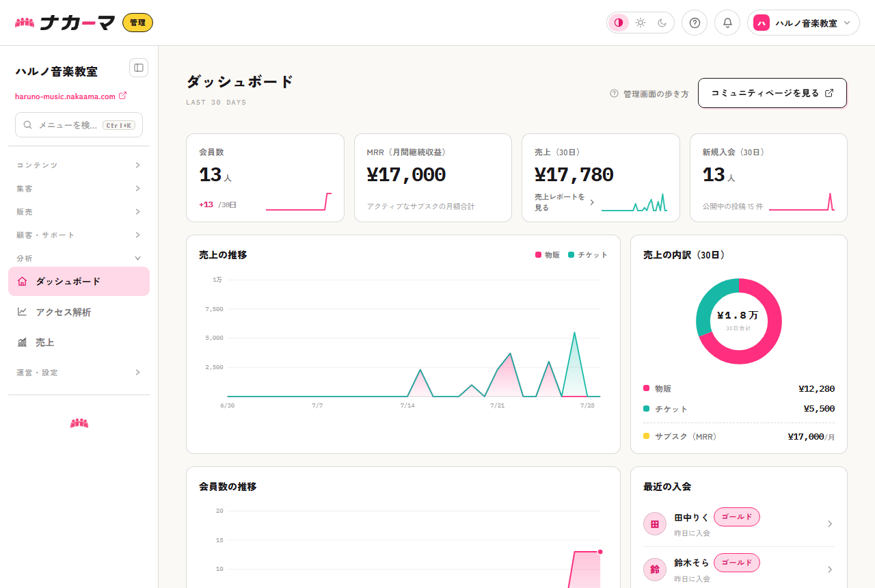Focus the メニューを検索 search field
The height and width of the screenshot is (588, 875).
[x=79, y=125]
